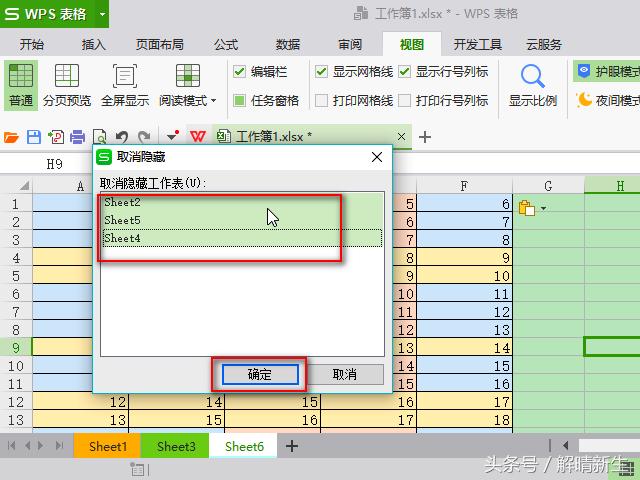Screen dimensions: 640x480
Task: Click the paste options icon in column G
Action: tap(527, 208)
